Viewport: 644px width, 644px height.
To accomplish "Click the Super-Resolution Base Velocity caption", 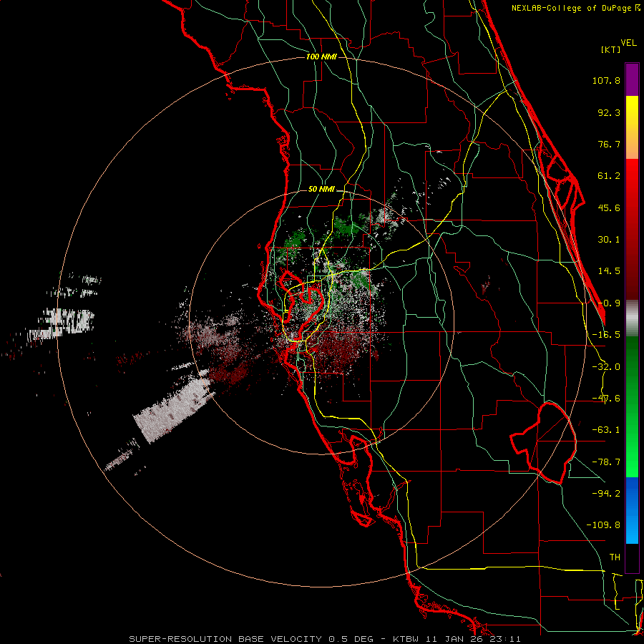I will pos(325,639).
